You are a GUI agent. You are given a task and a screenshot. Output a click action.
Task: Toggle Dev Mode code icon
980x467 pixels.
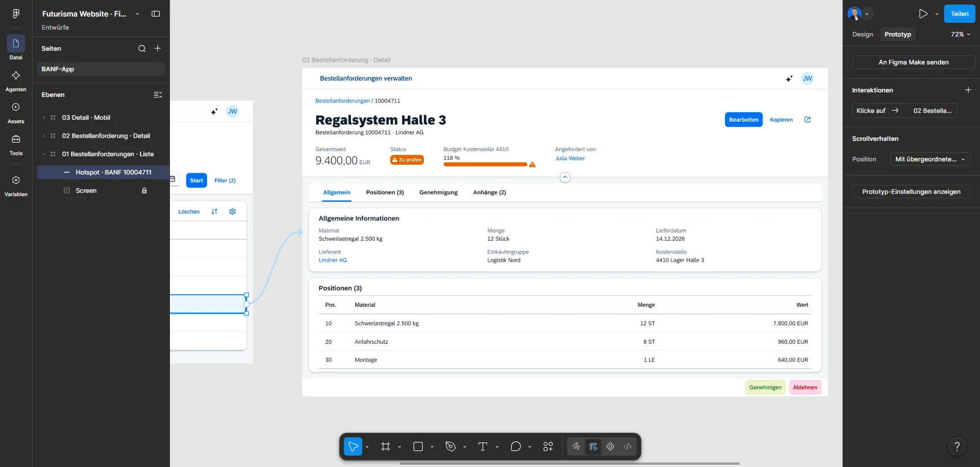coord(627,446)
